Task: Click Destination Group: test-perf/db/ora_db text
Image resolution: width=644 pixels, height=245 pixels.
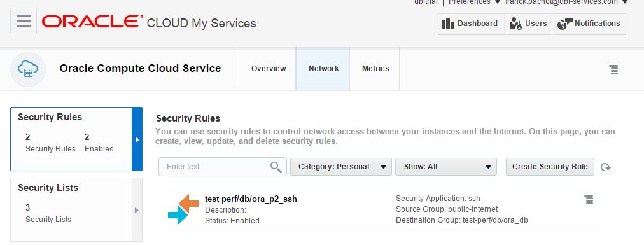Action: point(462,220)
